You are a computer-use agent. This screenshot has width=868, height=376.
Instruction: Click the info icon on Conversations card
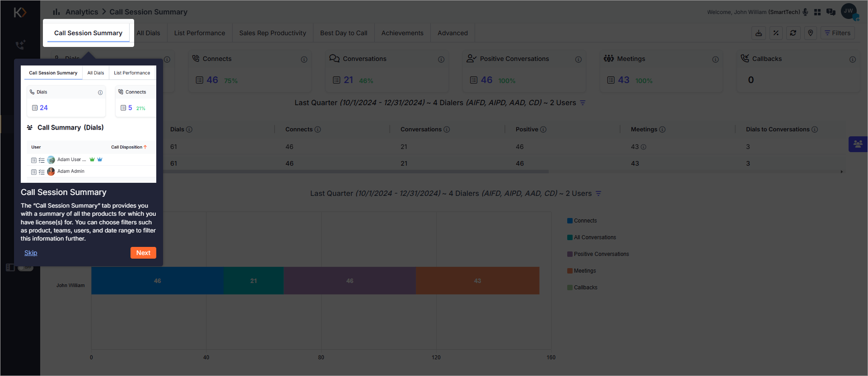[x=441, y=60]
